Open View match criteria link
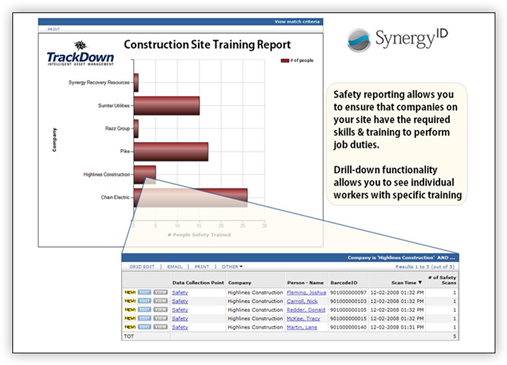 (297, 22)
